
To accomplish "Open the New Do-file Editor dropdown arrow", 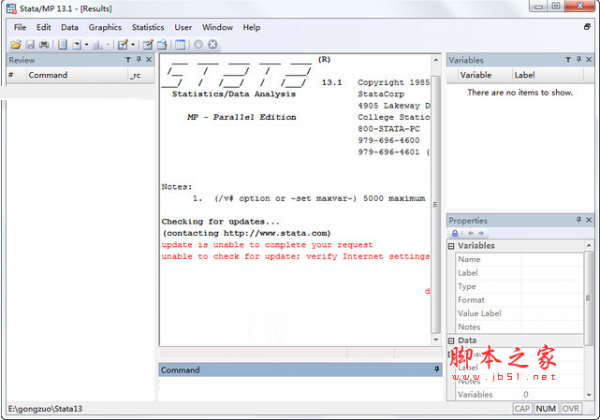I will point(132,45).
